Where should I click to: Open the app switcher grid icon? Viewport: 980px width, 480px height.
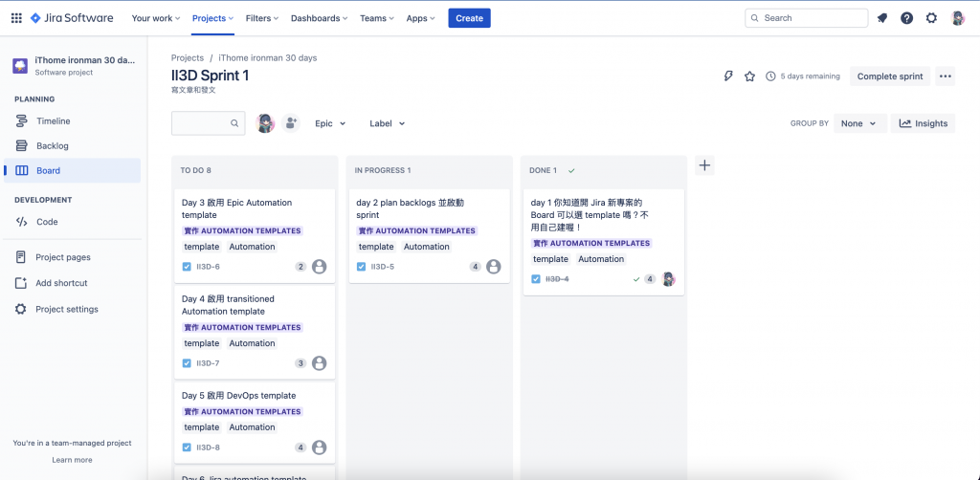pyautogui.click(x=17, y=18)
